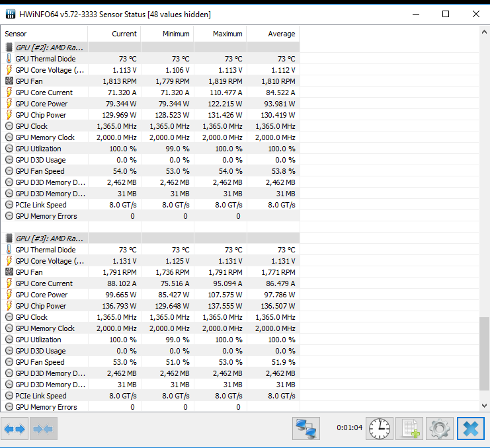Click the expand columns double-arrow button
Screen dimensions: 490x448
pyautogui.click(x=15, y=429)
